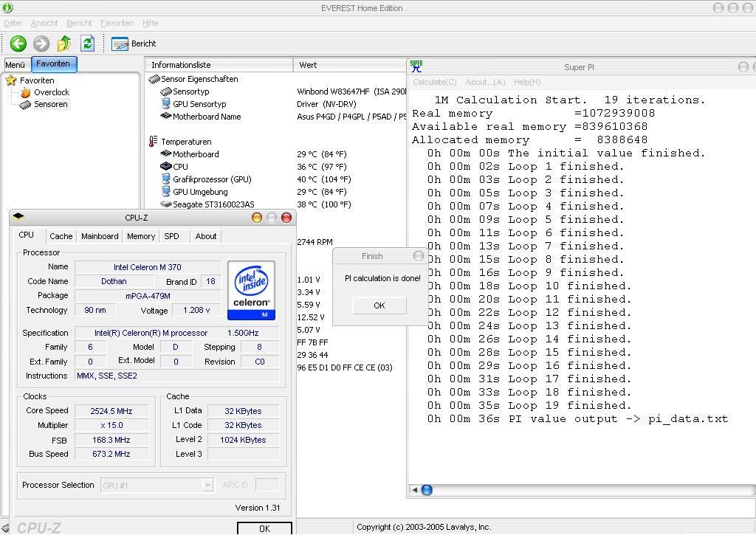Switch to the CPU tab in CPU-Z
The height and width of the screenshot is (535, 756).
pyautogui.click(x=26, y=235)
